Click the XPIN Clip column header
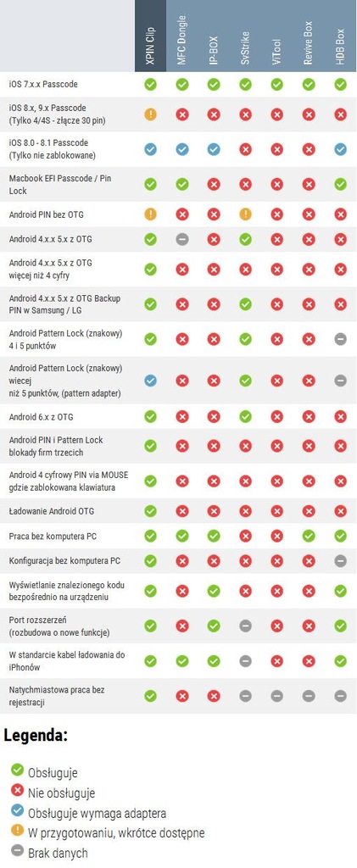The width and height of the screenshot is (357, 868). (151, 36)
